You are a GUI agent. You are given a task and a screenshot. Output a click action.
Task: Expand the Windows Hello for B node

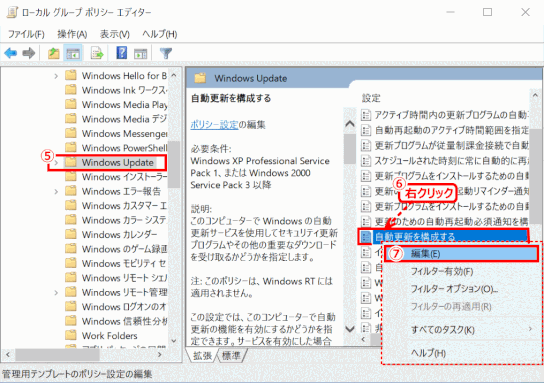coord(56,76)
